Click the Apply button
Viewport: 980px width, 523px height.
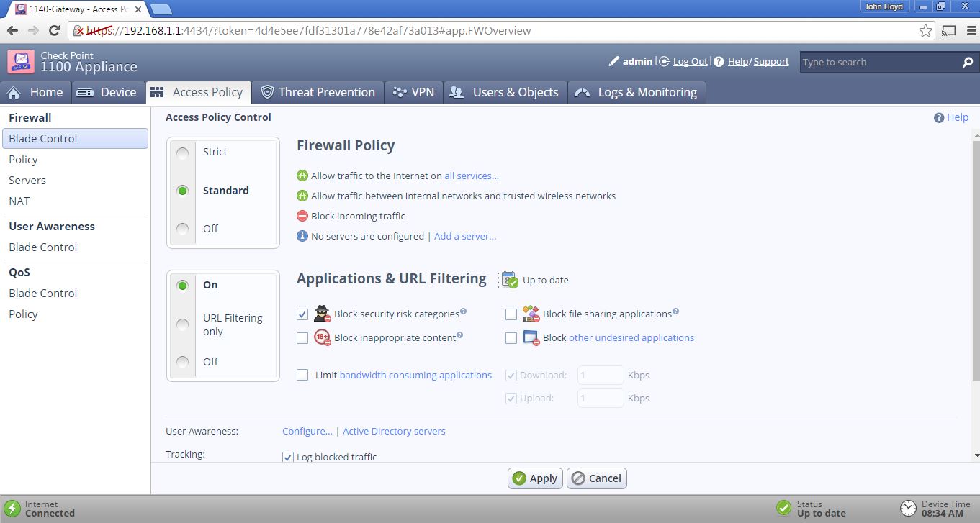[535, 478]
